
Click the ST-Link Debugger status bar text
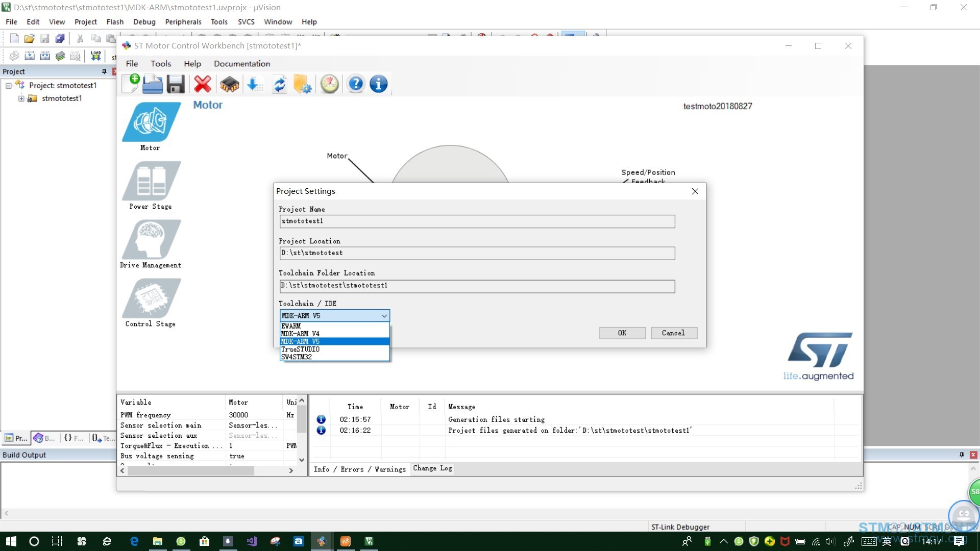tap(680, 527)
